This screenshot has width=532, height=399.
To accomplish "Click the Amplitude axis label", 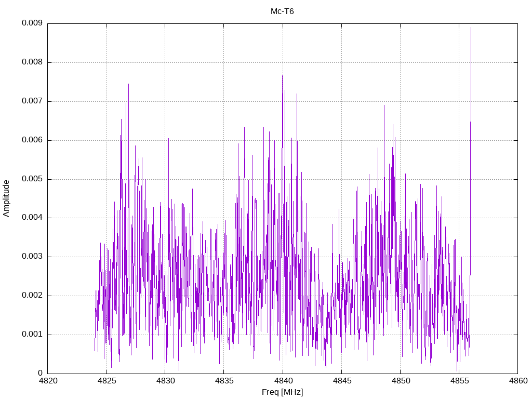I will (x=6, y=198).
